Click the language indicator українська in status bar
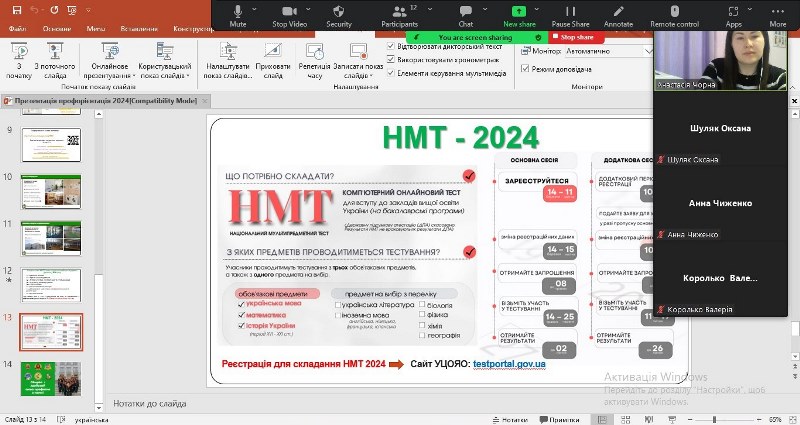Image resolution: width=800 pixels, height=425 pixels. (91, 420)
